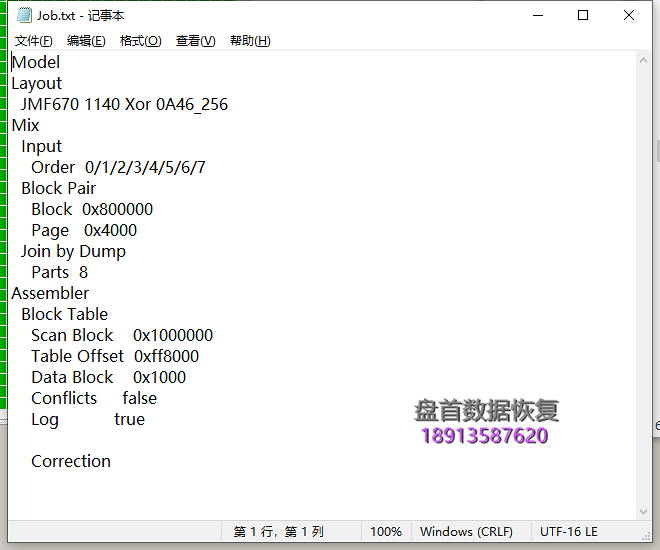Click the '第 1 行, 第 1 列' status entry

(279, 532)
